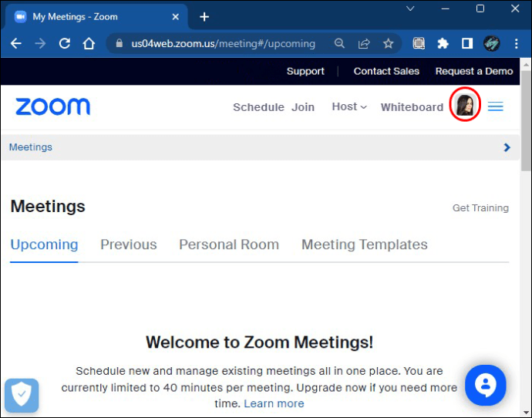Select the My Meetings - Zoom browser tab
Image resolution: width=532 pixels, height=418 pixels.
pos(95,17)
